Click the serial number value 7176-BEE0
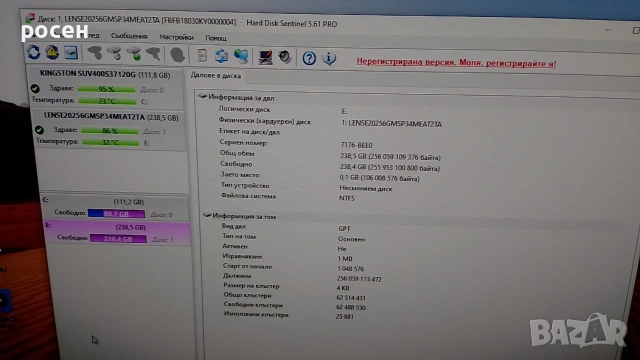This screenshot has height=360, width=640. tap(356, 145)
